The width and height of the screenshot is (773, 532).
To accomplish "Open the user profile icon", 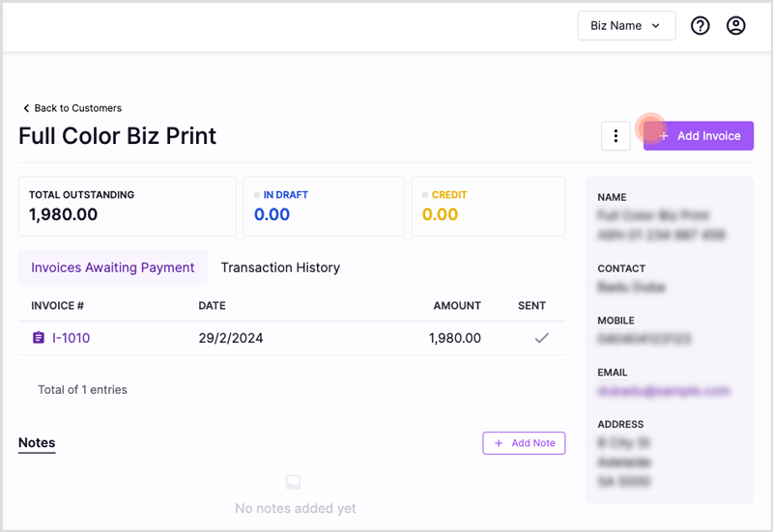I will click(x=736, y=26).
